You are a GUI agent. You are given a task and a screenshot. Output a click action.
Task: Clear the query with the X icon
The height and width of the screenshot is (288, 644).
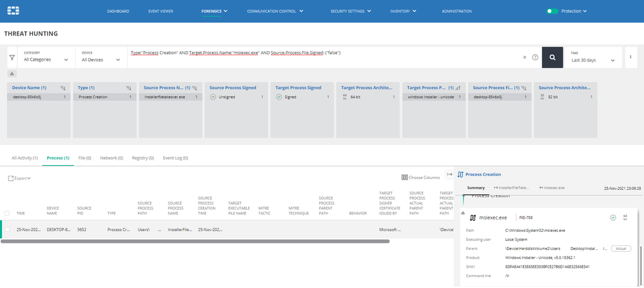pos(525,57)
